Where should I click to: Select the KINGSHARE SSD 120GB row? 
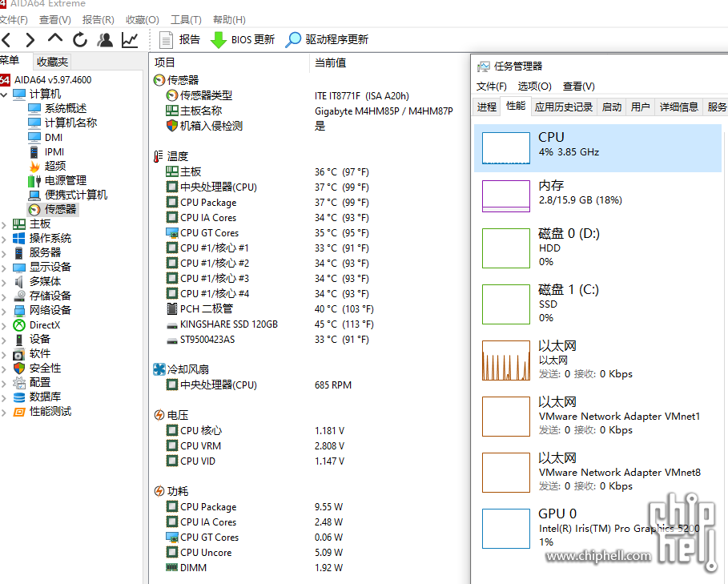pyautogui.click(x=310, y=324)
